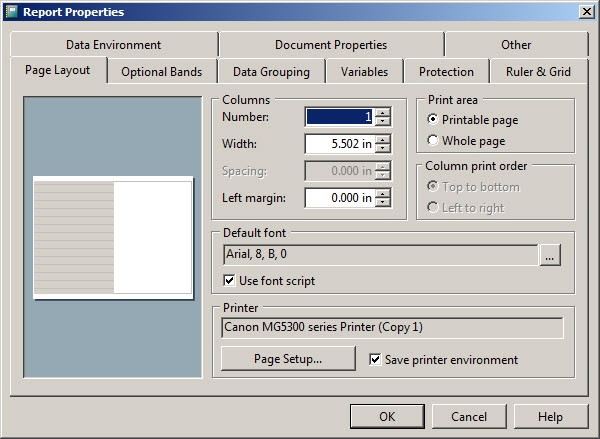
Task: Increase the Number of columns with up arrow
Action: [383, 112]
